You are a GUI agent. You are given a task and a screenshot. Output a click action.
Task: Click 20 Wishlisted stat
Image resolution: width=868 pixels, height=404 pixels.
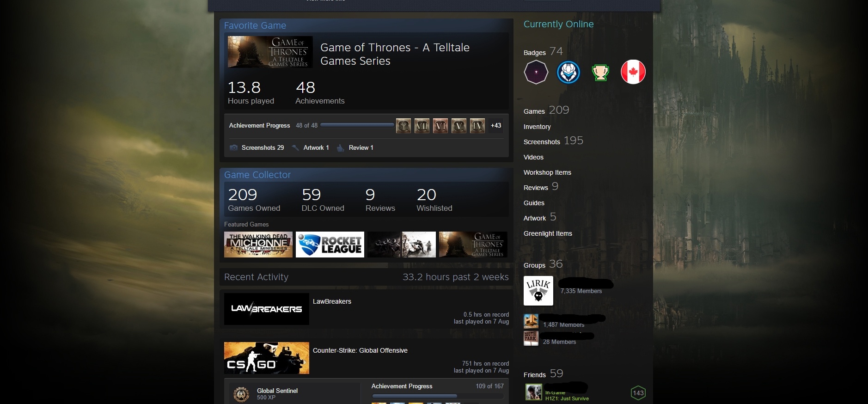click(434, 200)
